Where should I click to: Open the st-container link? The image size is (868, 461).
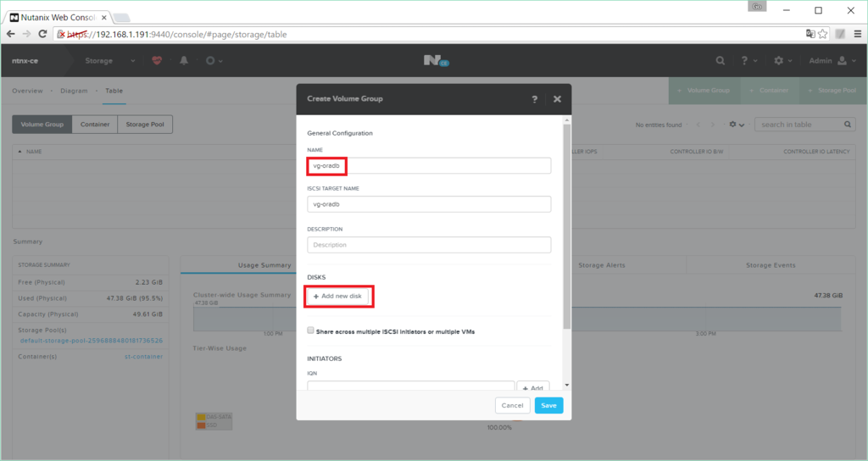pos(143,357)
